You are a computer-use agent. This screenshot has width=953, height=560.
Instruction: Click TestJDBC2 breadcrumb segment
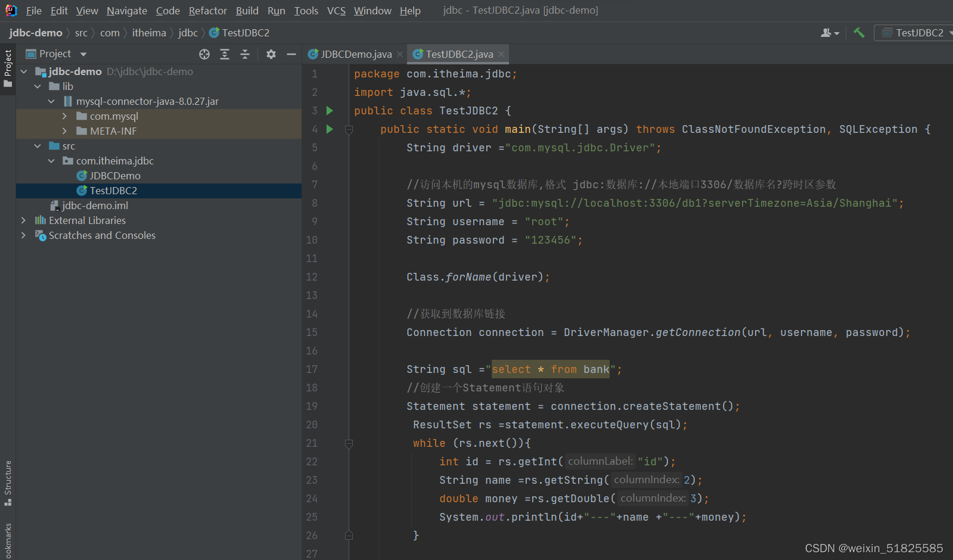(x=240, y=33)
